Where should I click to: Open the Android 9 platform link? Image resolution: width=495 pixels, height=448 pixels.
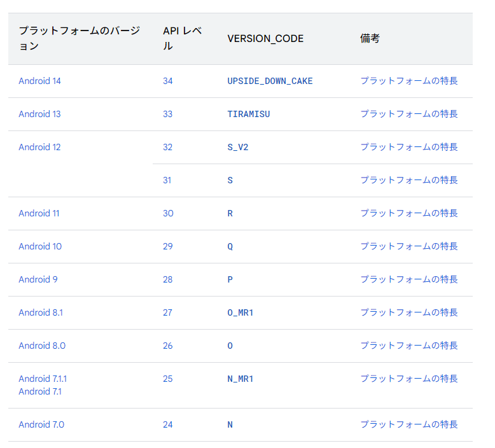[38, 280]
